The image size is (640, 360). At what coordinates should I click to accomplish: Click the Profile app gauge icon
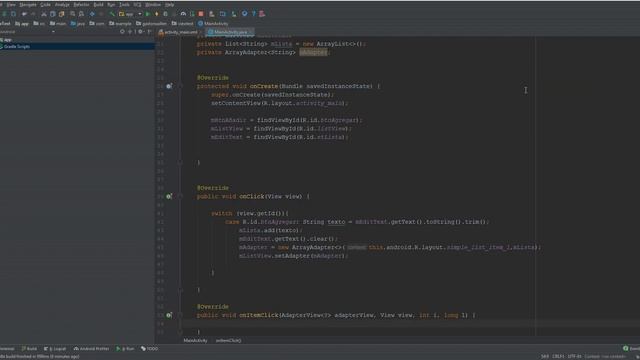[183, 13]
